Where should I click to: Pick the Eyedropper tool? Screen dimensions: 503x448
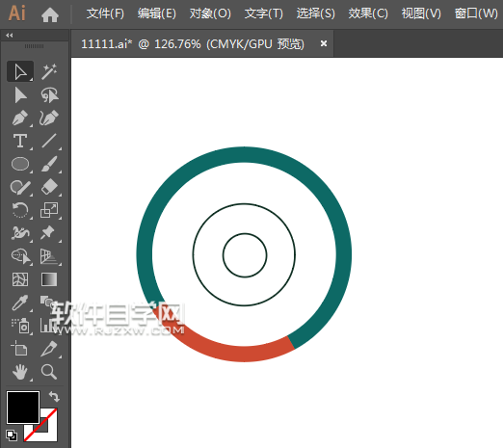[x=20, y=303]
